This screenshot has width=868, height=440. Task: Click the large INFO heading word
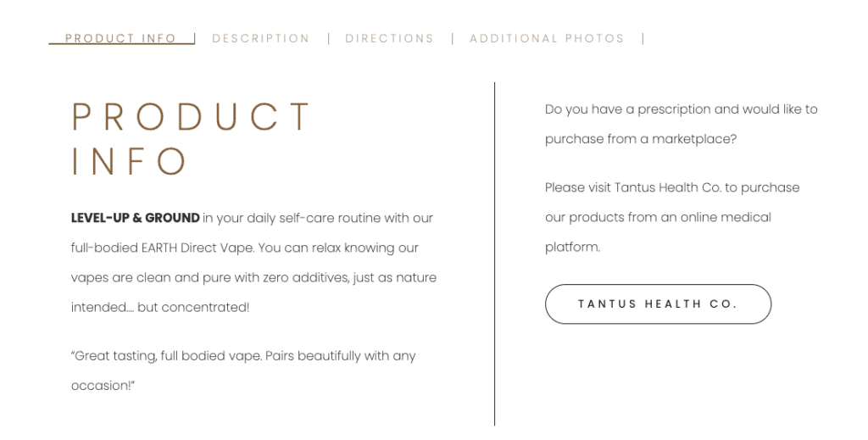(x=130, y=161)
